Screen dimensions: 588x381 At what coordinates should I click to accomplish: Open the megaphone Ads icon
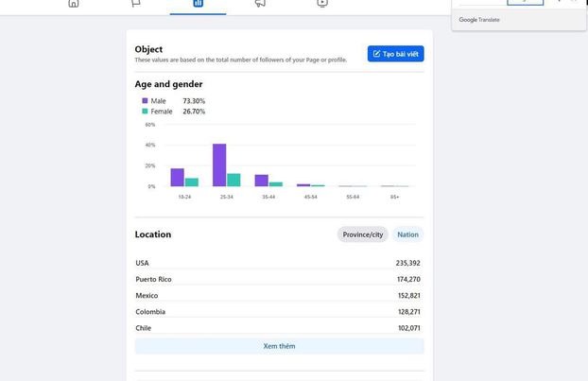pyautogui.click(x=260, y=3)
